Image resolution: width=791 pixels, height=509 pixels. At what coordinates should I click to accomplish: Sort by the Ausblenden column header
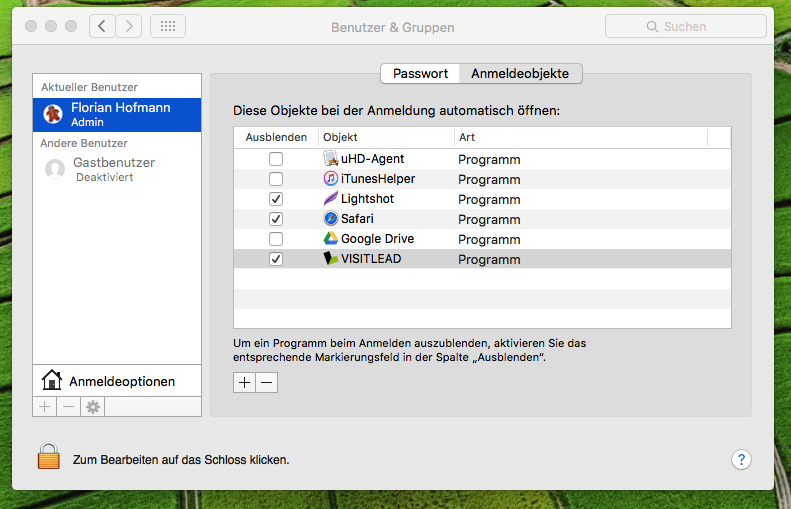[x=276, y=137]
